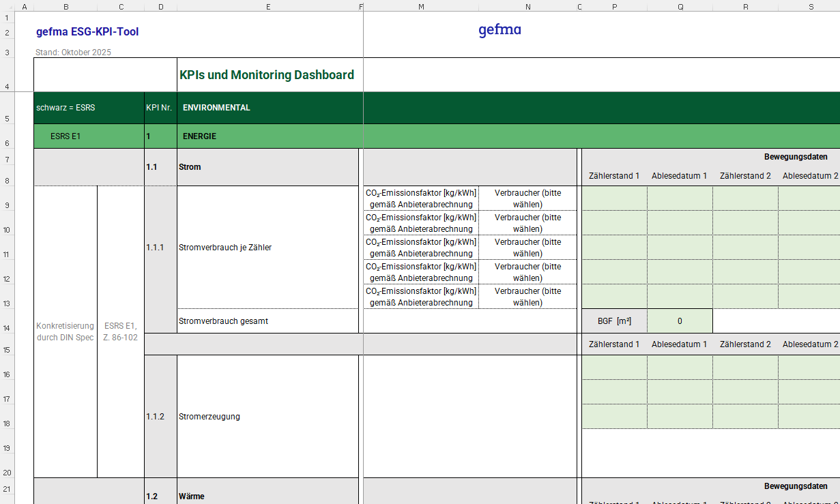Open the "Verbraucher (bitte wählen)" selector in row 11

pyautogui.click(x=527, y=247)
